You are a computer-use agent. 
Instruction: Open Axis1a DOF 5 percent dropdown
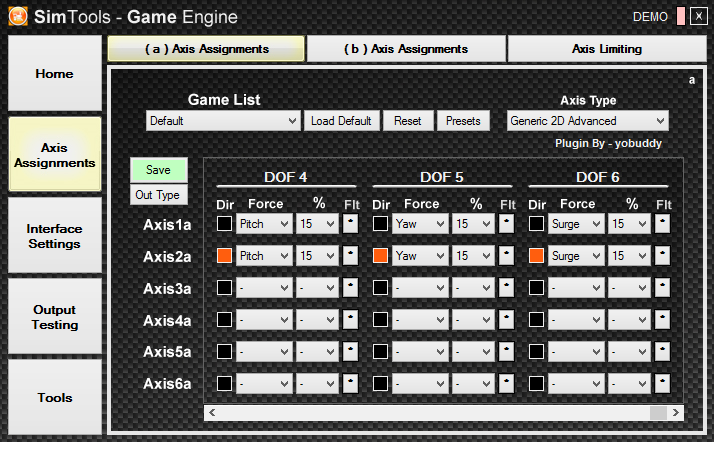click(x=473, y=224)
